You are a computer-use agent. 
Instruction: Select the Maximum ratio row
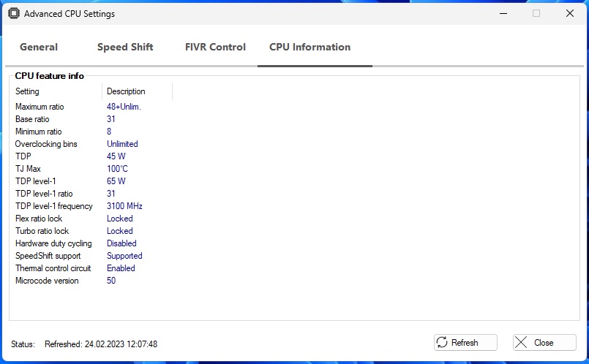(40, 107)
